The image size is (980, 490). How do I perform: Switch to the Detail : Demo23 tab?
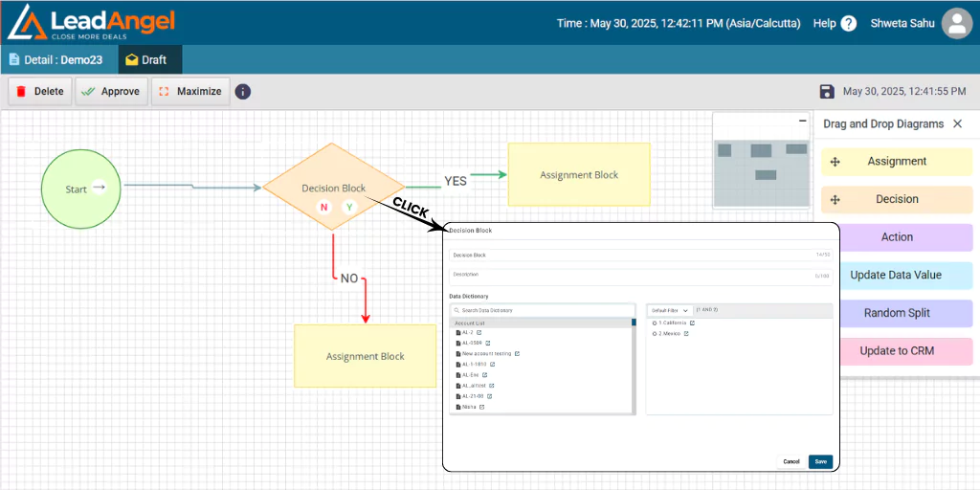point(56,59)
